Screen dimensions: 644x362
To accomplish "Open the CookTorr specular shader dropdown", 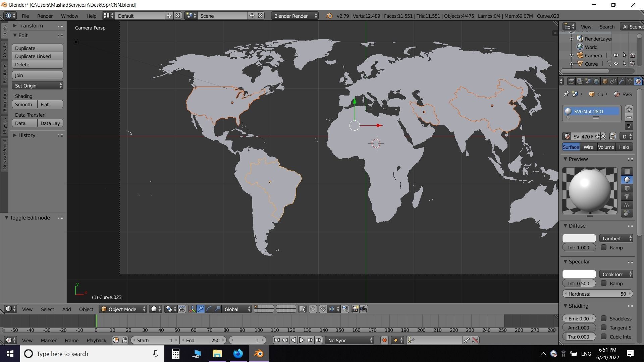I will click(x=616, y=274).
